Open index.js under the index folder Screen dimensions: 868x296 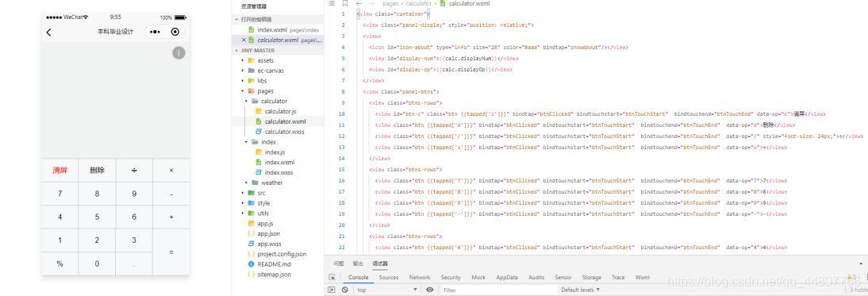275,152
